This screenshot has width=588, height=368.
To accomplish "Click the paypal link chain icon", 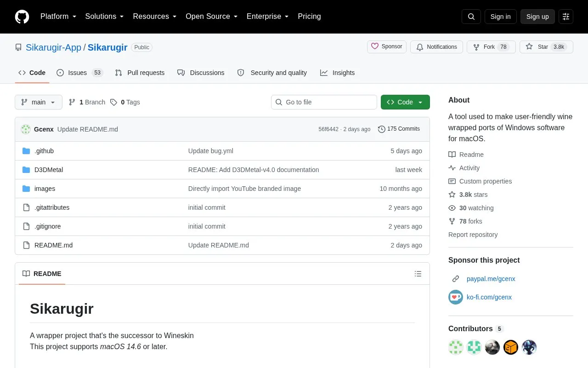I will [x=456, y=279].
